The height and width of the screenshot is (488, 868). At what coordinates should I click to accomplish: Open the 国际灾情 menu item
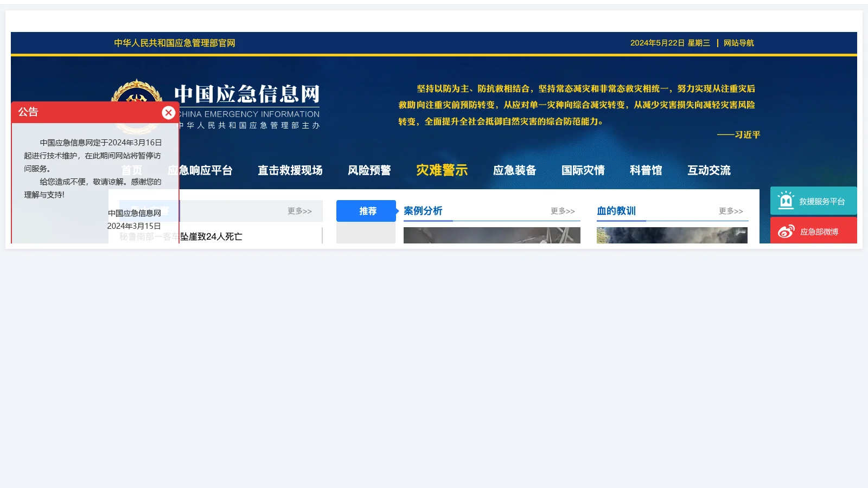(583, 170)
